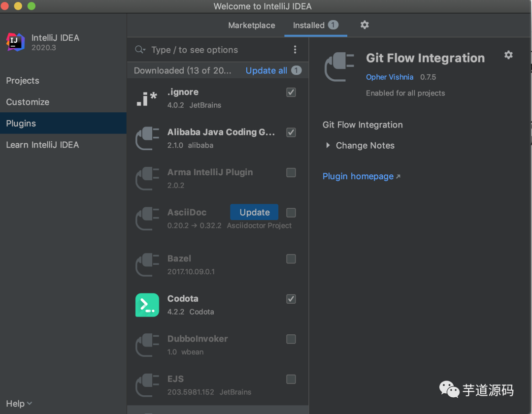Click the search magnifier icon
This screenshot has width=532, height=414.
pyautogui.click(x=140, y=50)
